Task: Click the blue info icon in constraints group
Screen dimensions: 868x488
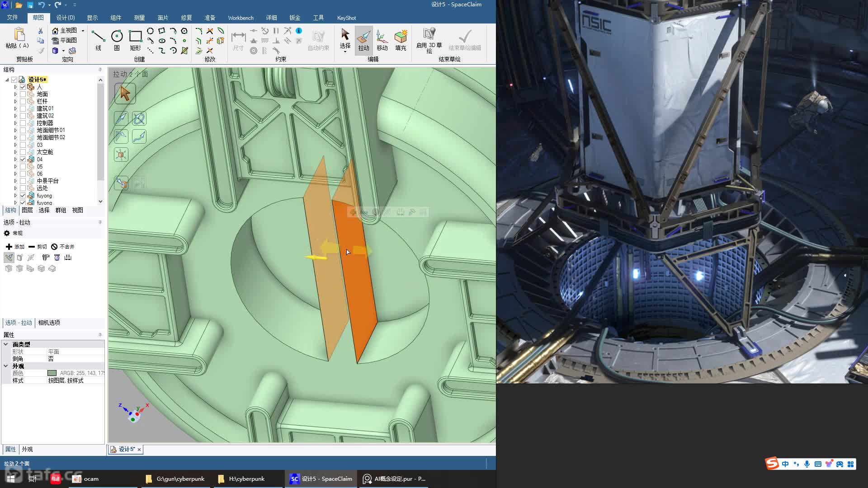Action: point(299,31)
